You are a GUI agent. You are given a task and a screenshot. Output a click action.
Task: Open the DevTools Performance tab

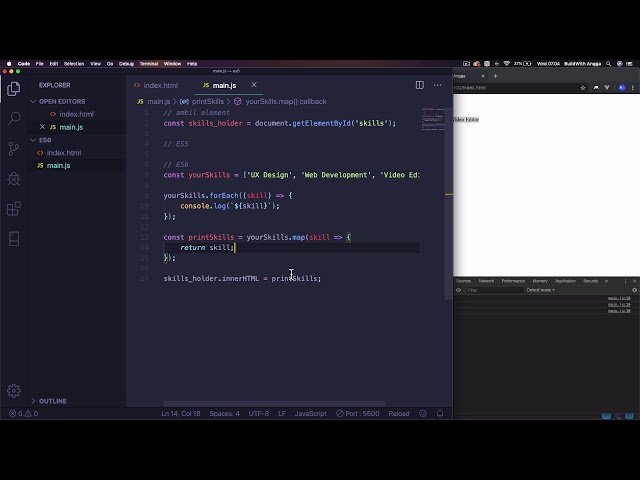coord(513,281)
